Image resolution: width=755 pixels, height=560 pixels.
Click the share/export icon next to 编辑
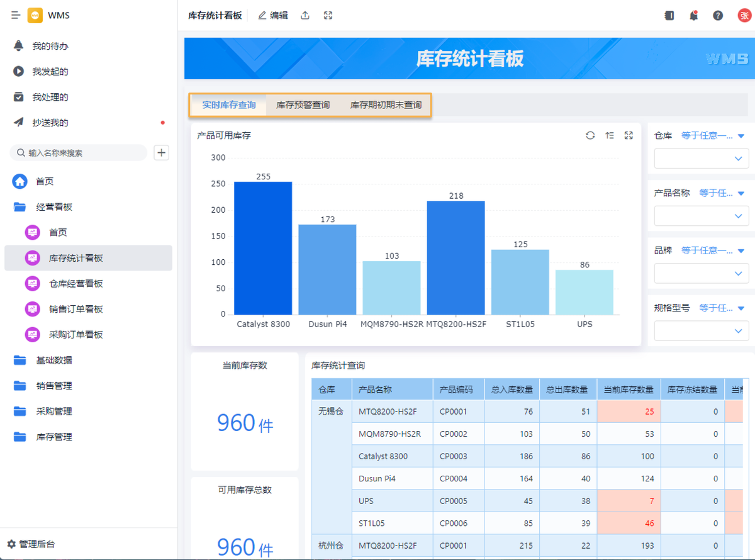tap(305, 15)
